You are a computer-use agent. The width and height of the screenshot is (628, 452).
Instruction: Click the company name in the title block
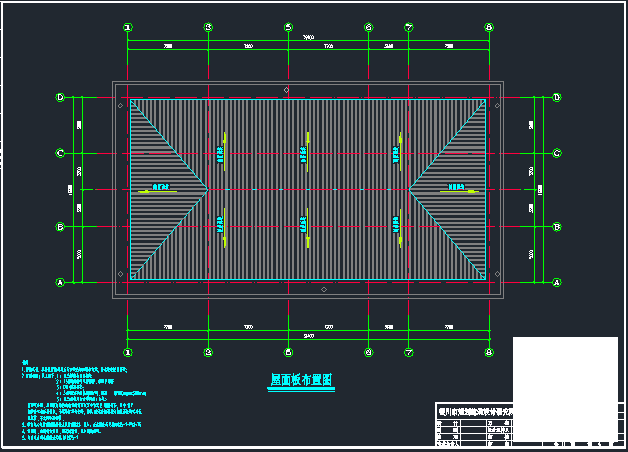pyautogui.click(x=489, y=408)
